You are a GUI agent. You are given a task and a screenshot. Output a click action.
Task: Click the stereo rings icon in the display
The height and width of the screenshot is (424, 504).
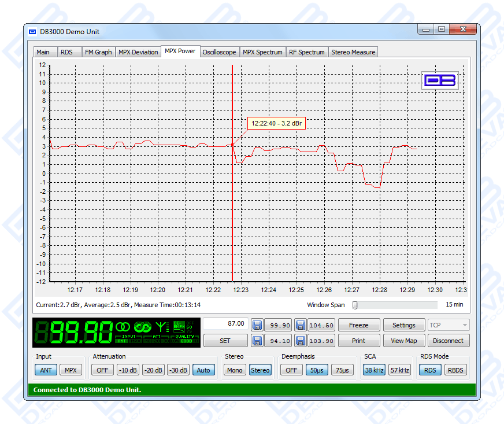tap(123, 327)
